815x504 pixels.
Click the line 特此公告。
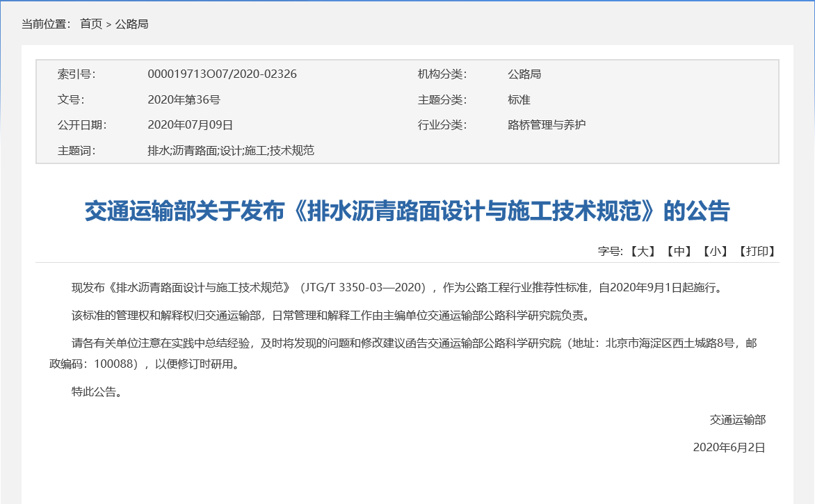click(x=97, y=392)
